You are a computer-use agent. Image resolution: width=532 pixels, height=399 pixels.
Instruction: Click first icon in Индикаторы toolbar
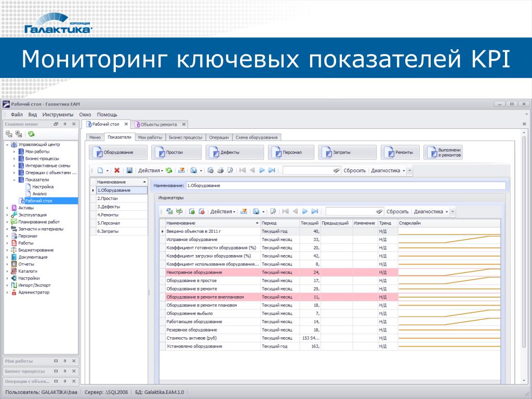click(170, 211)
